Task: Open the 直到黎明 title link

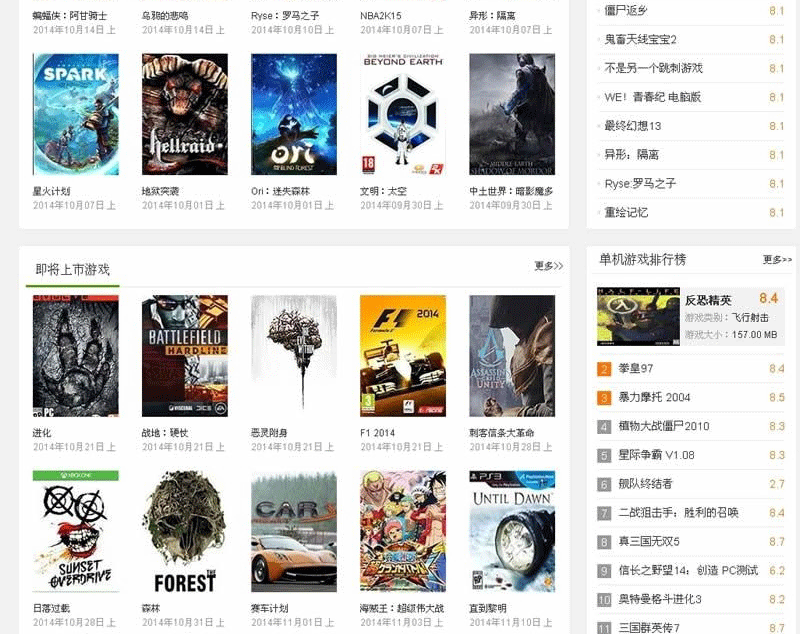Action: [x=488, y=608]
